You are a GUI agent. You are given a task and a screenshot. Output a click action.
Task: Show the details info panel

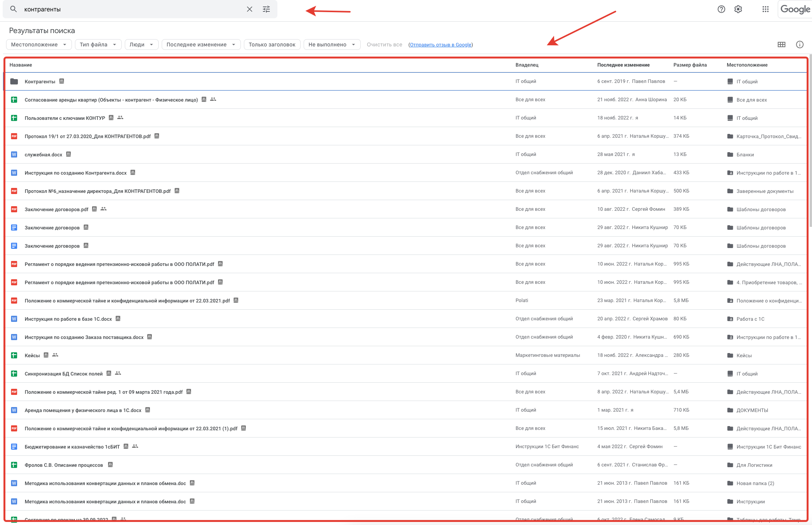800,45
